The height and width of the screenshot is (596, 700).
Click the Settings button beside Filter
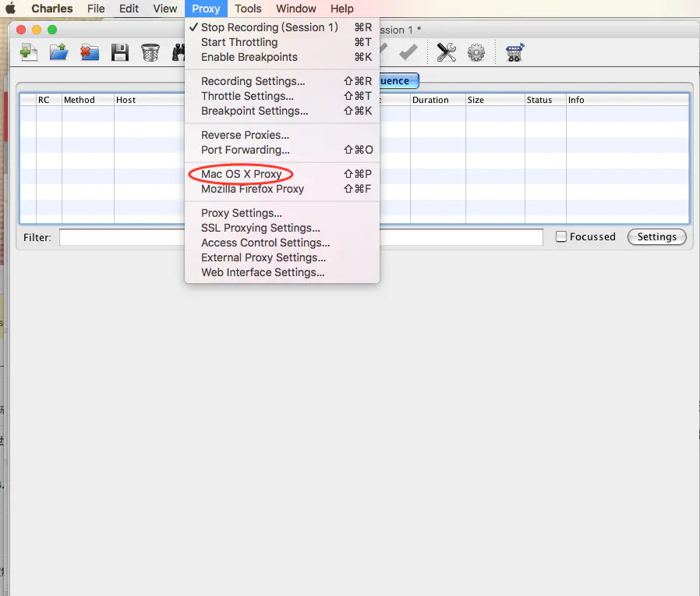[x=656, y=237]
